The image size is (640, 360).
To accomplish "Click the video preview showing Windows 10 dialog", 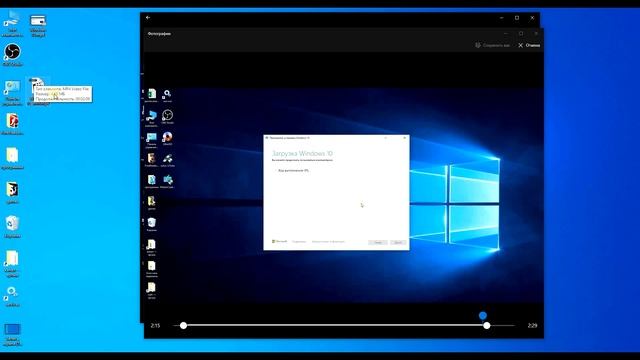I will tap(343, 195).
